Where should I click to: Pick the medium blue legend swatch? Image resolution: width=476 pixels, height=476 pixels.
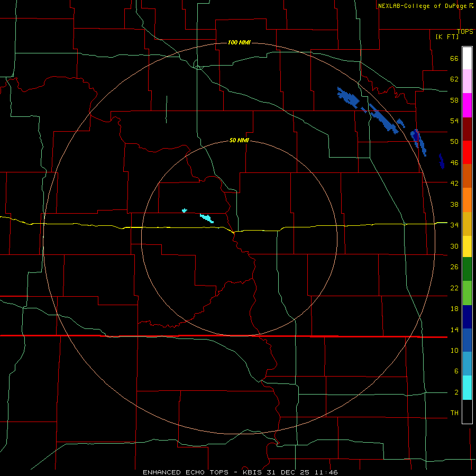coord(467,340)
